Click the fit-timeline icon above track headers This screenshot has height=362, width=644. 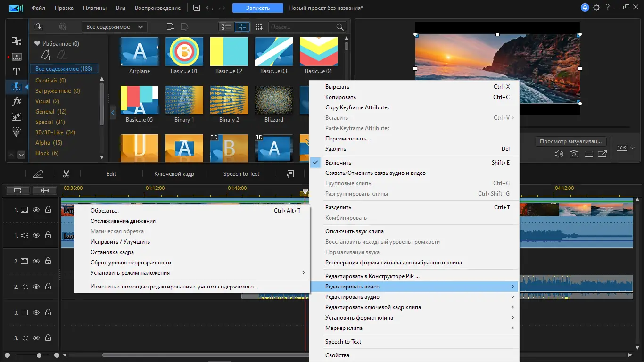[45, 190]
